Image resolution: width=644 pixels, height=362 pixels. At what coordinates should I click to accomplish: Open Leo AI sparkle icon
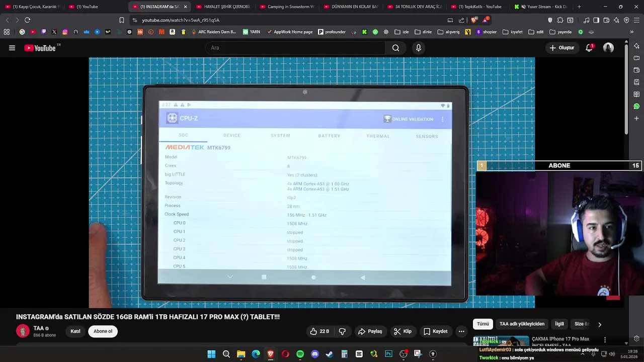point(616,20)
